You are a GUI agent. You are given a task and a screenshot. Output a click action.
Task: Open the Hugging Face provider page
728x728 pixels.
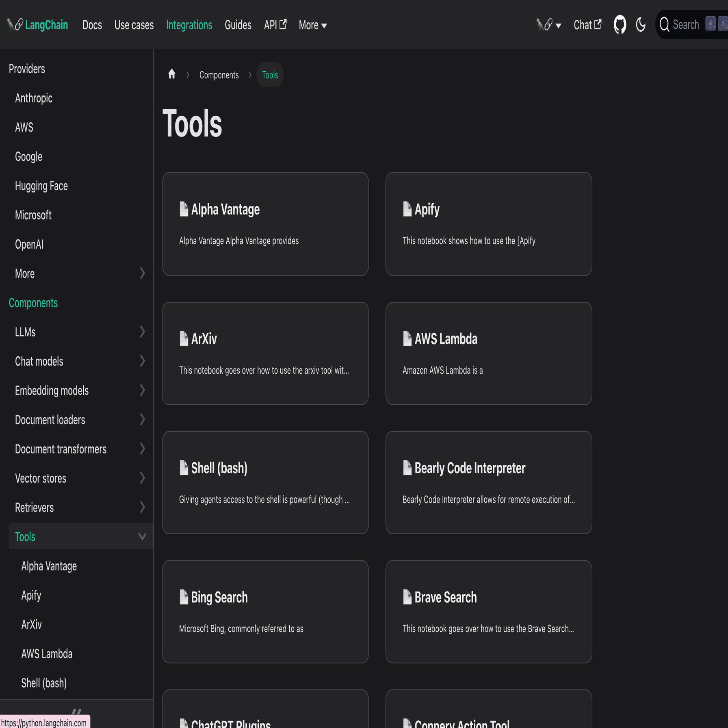point(41,186)
